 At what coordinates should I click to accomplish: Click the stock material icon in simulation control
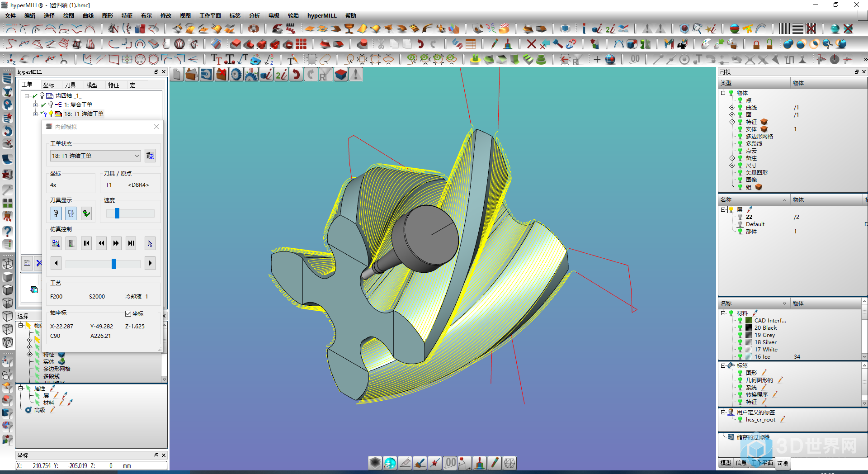coord(71,243)
